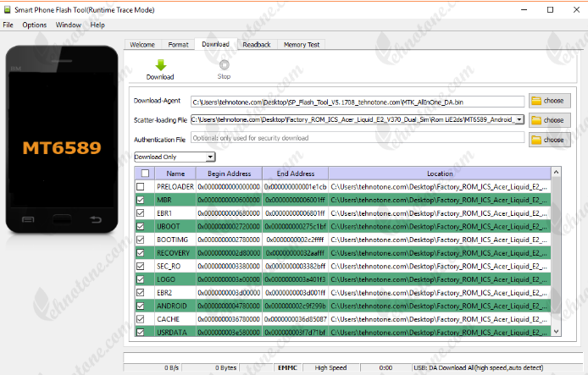Uncheck the RECOVERY partition checkbox
Screen dimensions: 588x375
pos(141,252)
